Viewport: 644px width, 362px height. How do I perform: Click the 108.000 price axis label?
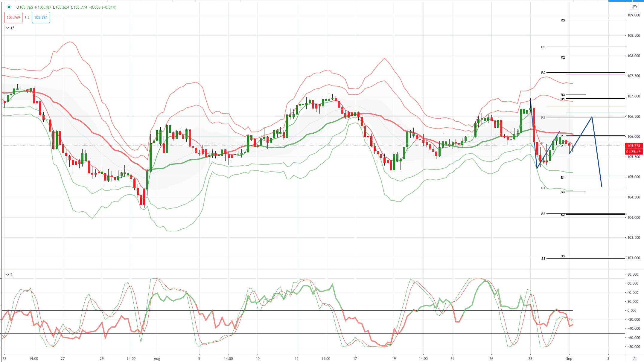point(634,56)
